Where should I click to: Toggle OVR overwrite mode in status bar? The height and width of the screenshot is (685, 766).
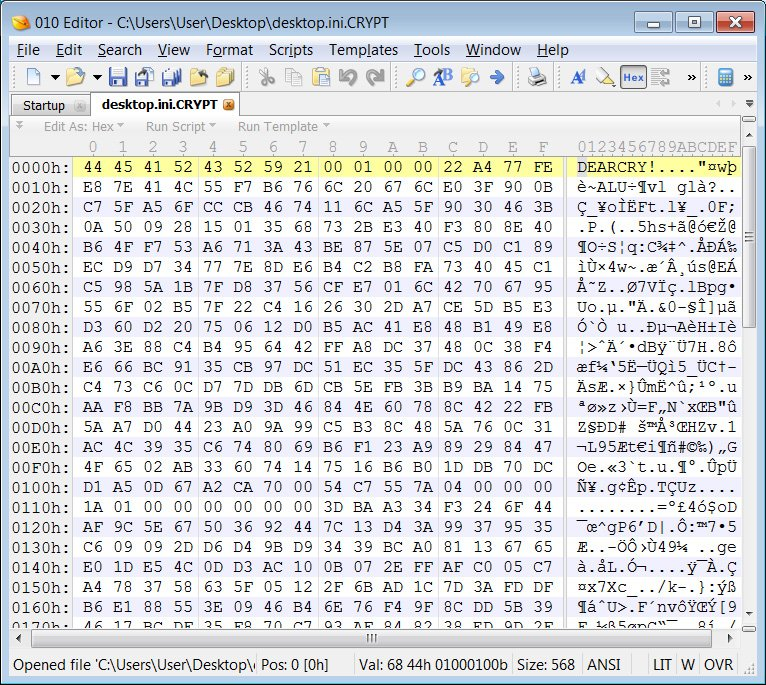(718, 664)
